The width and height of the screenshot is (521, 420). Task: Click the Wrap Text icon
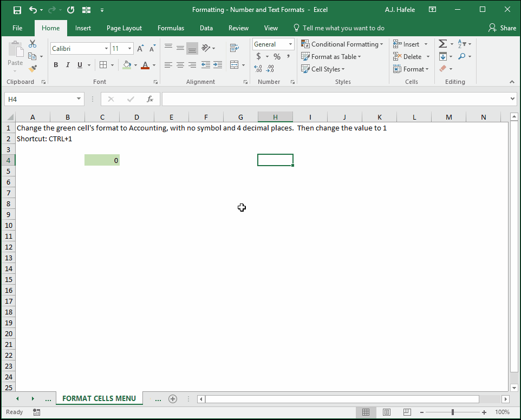click(x=235, y=48)
